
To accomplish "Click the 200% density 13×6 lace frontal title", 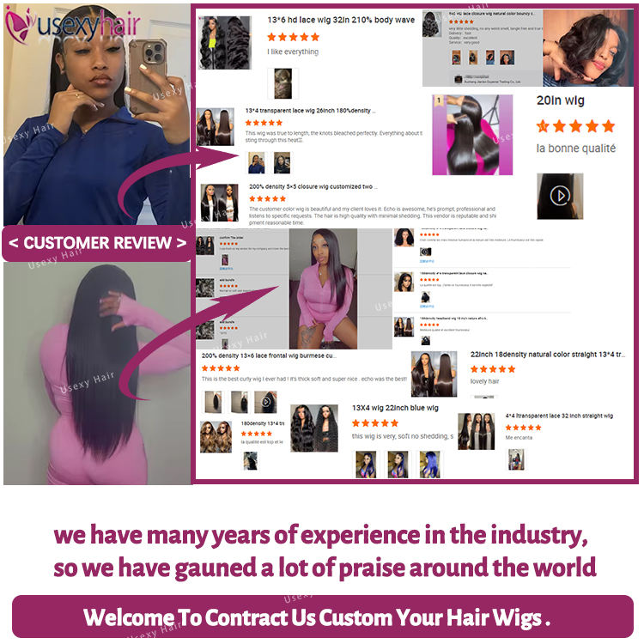I will [269, 355].
